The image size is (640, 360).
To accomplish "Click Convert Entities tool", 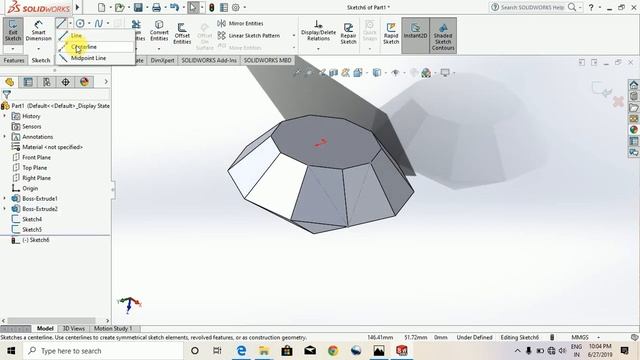I will [x=159, y=31].
